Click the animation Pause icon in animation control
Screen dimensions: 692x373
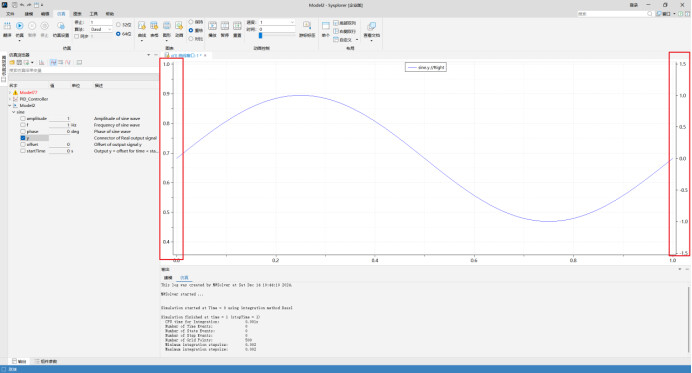225,26
